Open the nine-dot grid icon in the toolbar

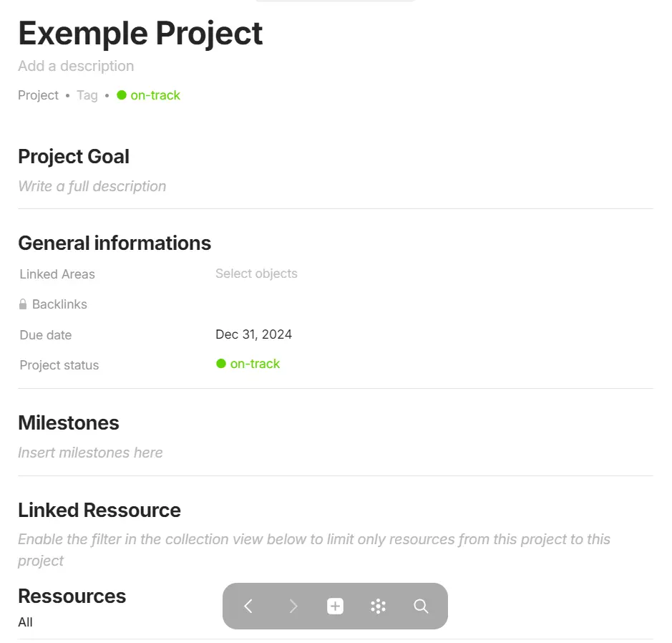pos(378,606)
